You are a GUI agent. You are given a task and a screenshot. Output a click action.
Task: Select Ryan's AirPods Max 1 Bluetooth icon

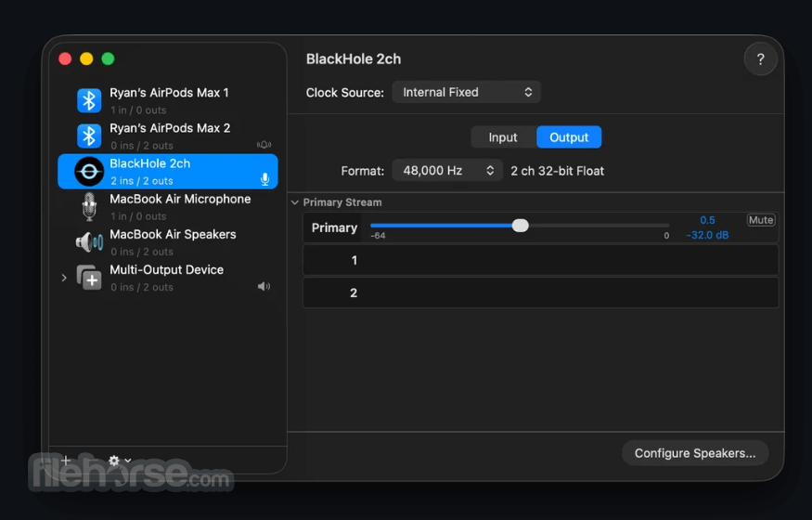click(89, 100)
